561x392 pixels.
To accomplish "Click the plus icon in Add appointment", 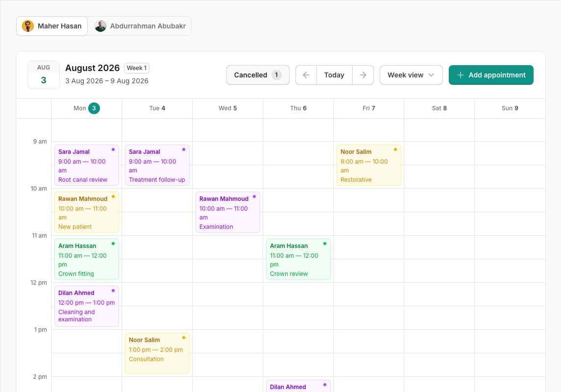I will (x=461, y=75).
